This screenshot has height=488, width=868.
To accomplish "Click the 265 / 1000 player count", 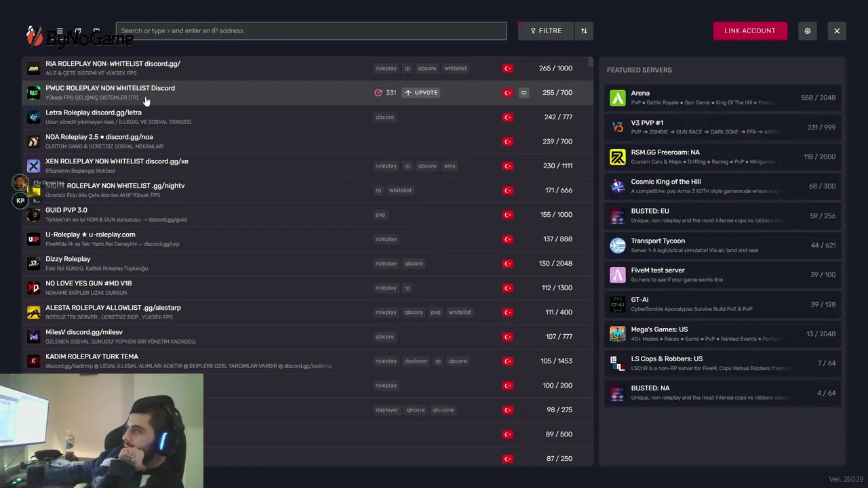I will click(x=555, y=68).
